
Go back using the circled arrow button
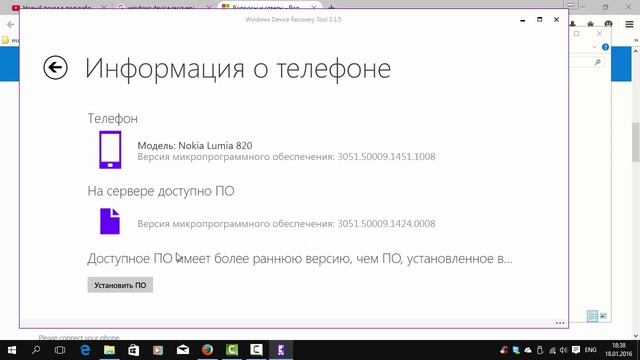point(55,67)
